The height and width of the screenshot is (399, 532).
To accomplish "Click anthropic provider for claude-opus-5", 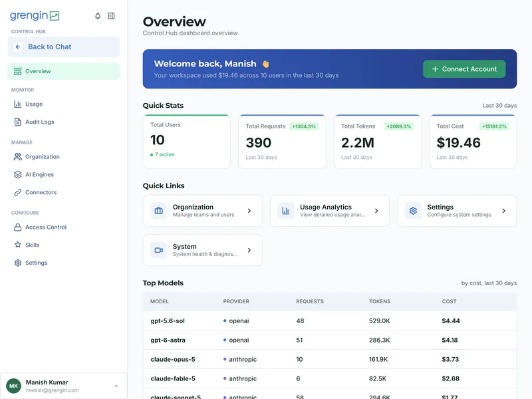I will coord(240,359).
